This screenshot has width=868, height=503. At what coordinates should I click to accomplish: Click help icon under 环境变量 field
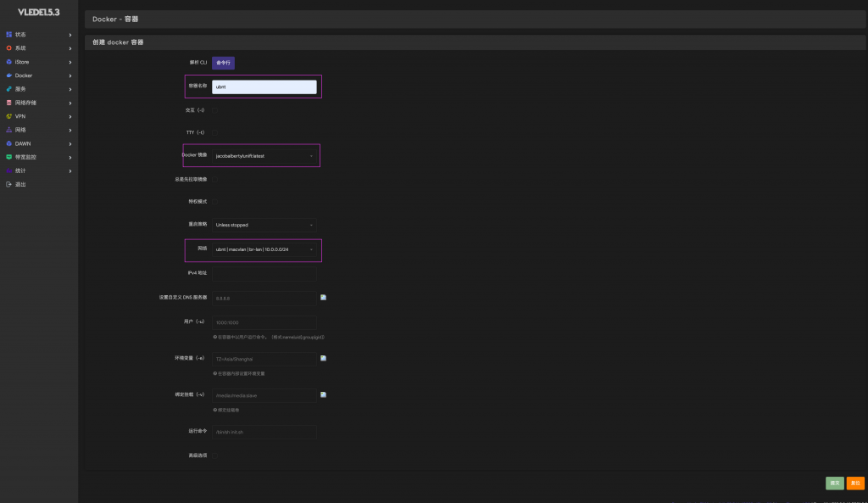click(214, 373)
